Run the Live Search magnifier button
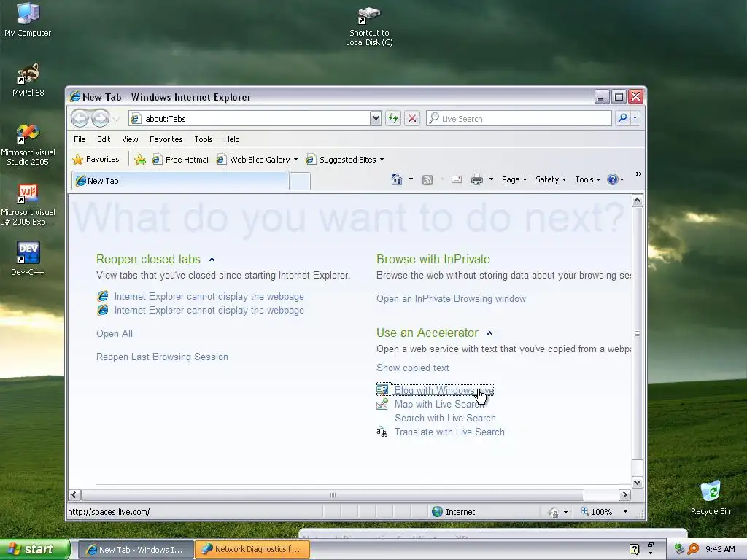This screenshot has height=560, width=747. pyautogui.click(x=623, y=118)
